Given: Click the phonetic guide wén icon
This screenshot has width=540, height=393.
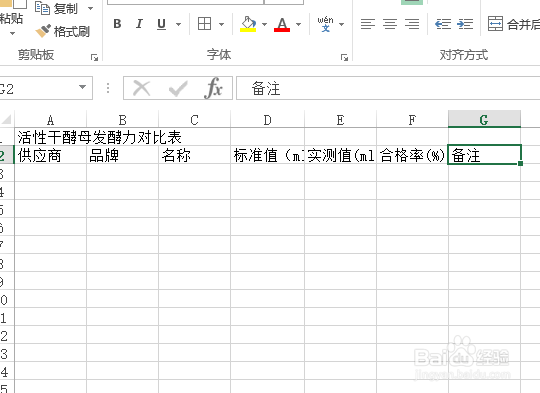Looking at the screenshot, I should 325,24.
